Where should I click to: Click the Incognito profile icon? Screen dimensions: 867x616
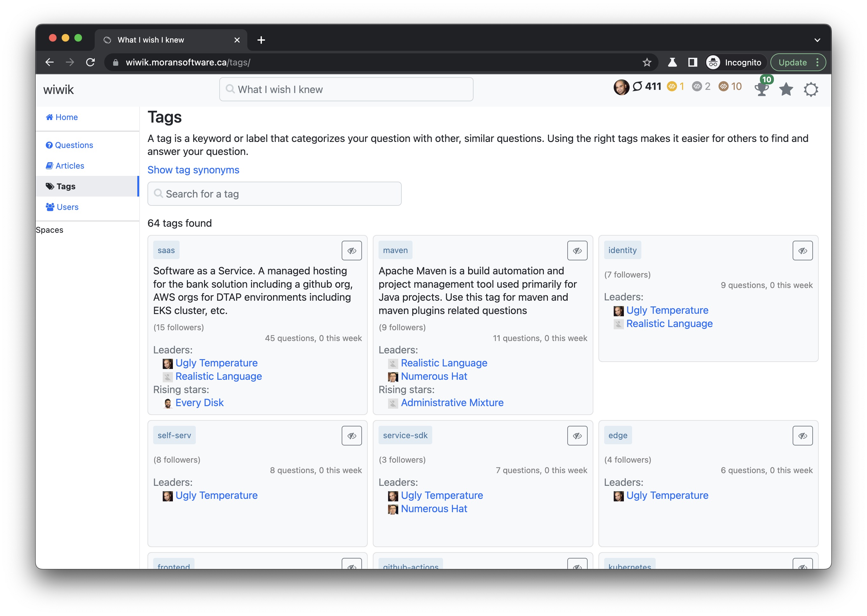(x=713, y=62)
